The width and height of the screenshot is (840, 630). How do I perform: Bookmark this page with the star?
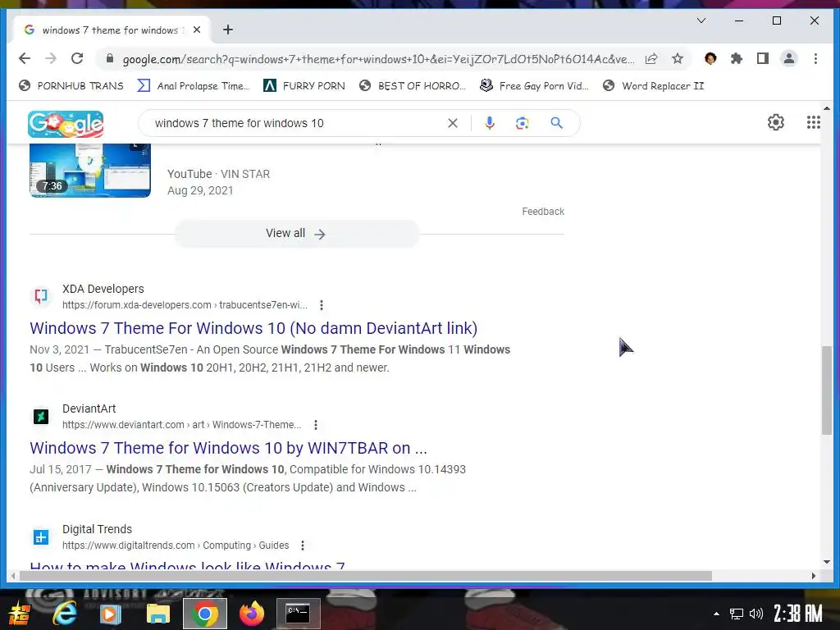(x=678, y=59)
